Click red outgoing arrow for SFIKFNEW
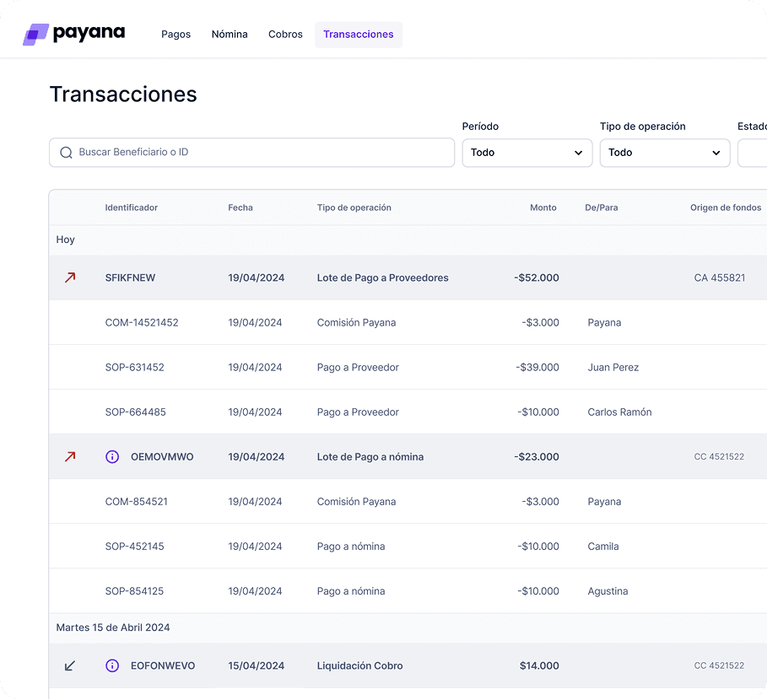The width and height of the screenshot is (767, 700). 70,277
